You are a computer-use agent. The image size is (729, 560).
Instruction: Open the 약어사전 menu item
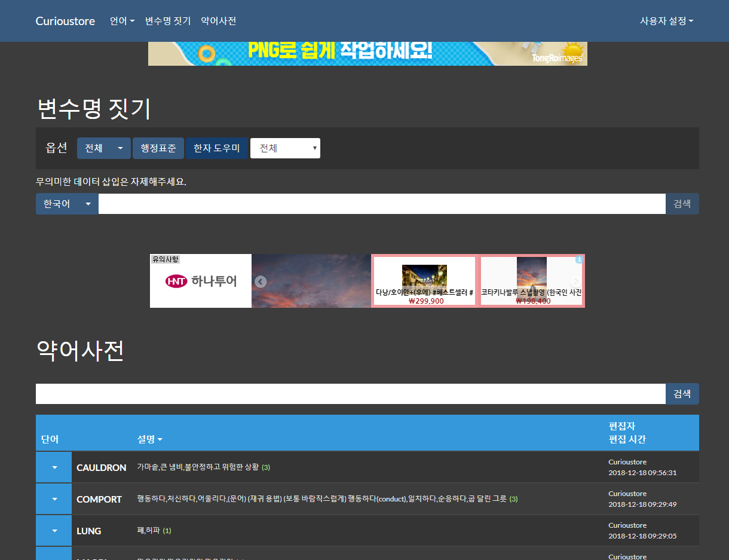click(219, 21)
